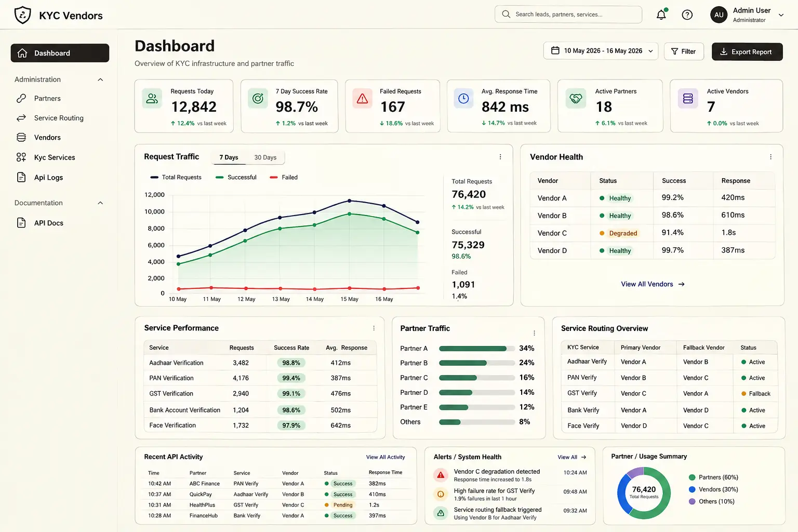Image resolution: width=798 pixels, height=532 pixels.
Task: Click View All alerts link
Action: click(572, 457)
